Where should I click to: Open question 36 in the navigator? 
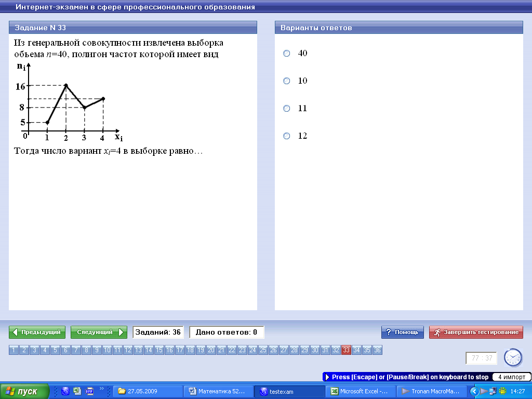point(378,351)
